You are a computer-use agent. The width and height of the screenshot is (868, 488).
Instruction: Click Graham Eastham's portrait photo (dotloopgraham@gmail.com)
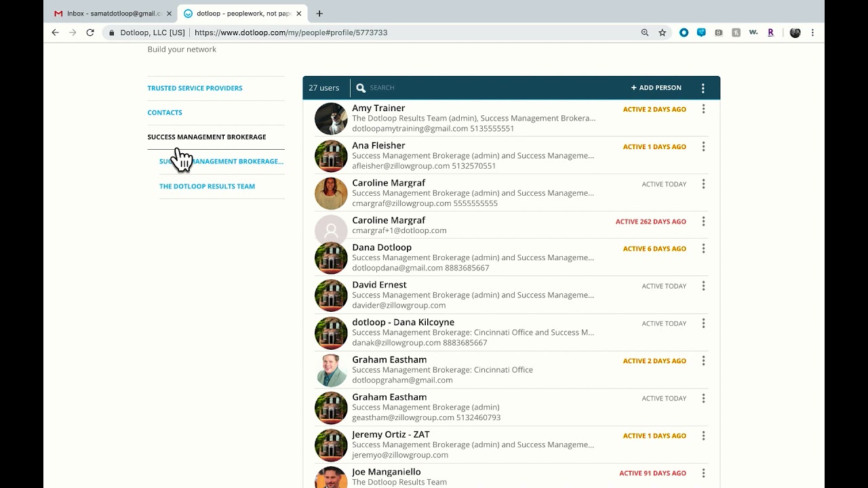(x=331, y=370)
